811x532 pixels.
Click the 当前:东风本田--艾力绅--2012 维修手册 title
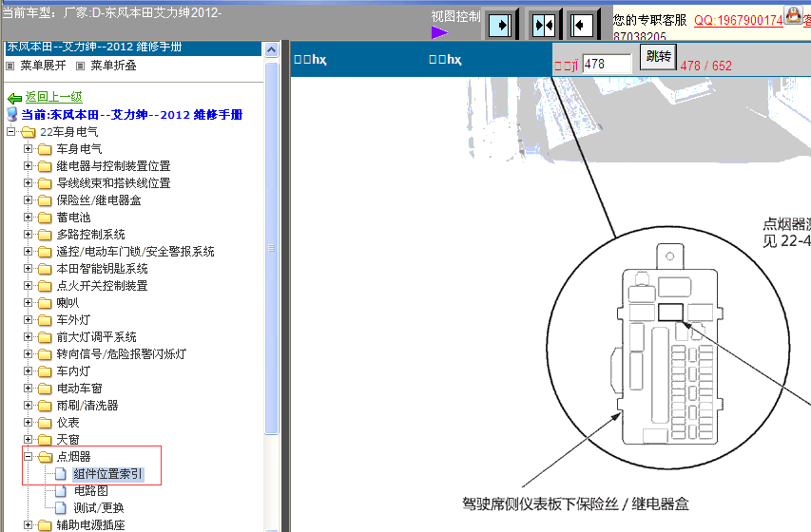131,115
